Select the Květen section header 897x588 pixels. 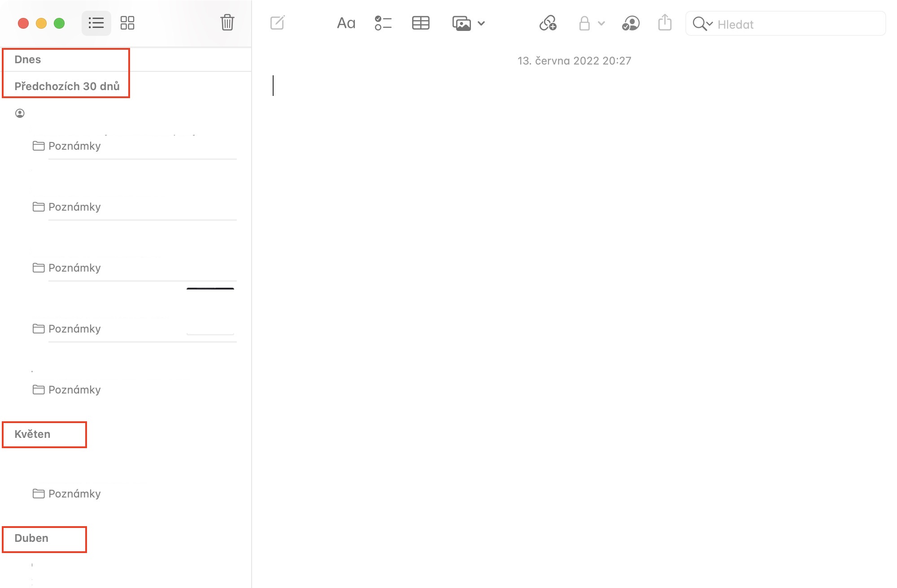[x=32, y=434]
